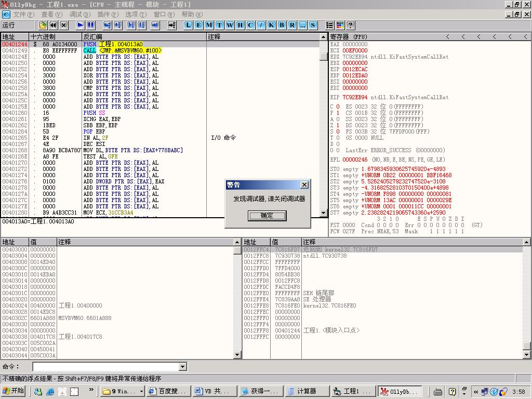Open the 查看(V) menu
This screenshot has height=399, width=532.
(x=52, y=14)
